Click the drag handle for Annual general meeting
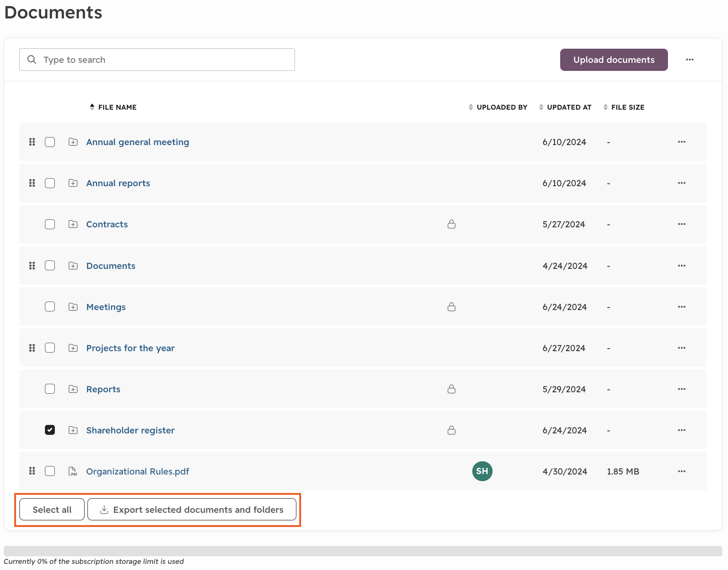 coord(32,142)
